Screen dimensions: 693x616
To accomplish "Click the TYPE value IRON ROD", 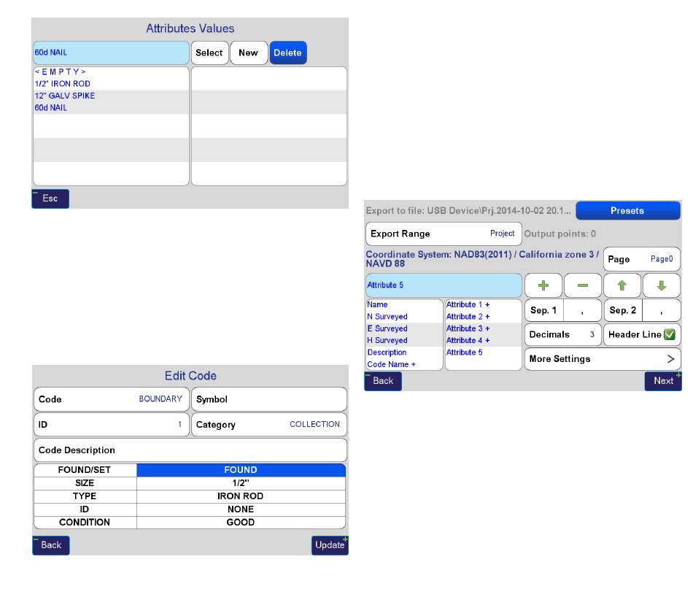I will pos(241,496).
